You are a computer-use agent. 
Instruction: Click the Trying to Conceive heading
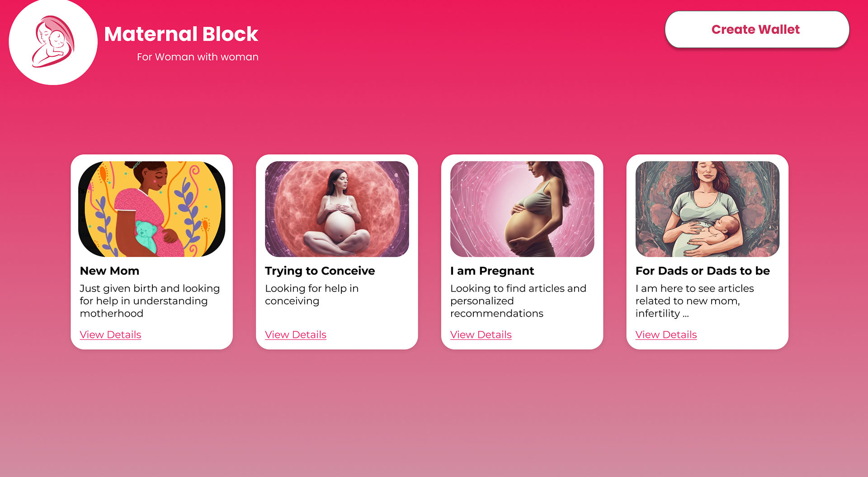[x=320, y=271]
